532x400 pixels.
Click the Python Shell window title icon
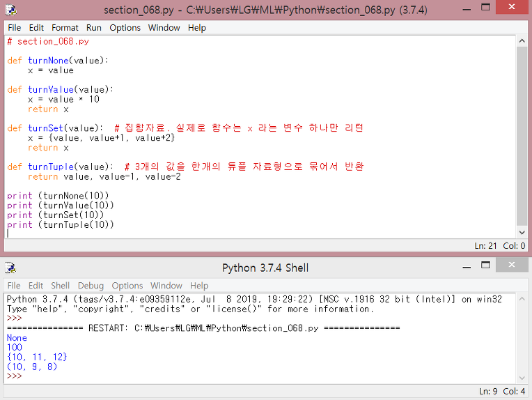[x=11, y=268]
